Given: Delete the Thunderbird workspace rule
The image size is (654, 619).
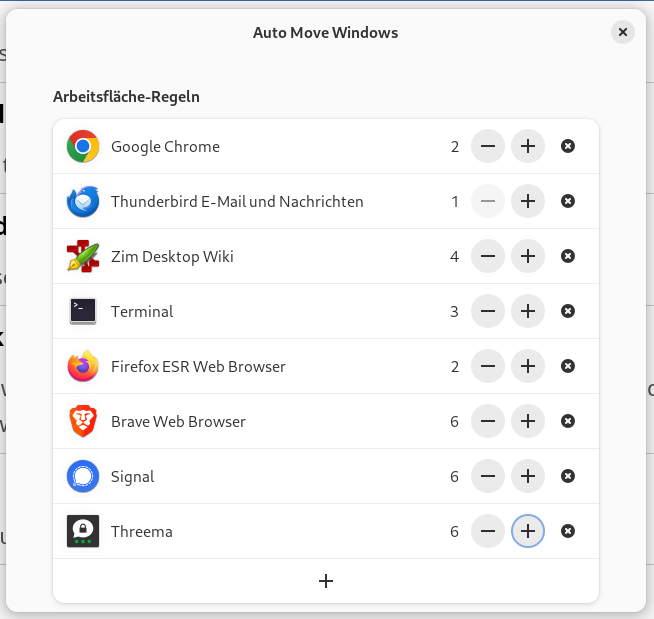Looking at the screenshot, I should coord(568,202).
